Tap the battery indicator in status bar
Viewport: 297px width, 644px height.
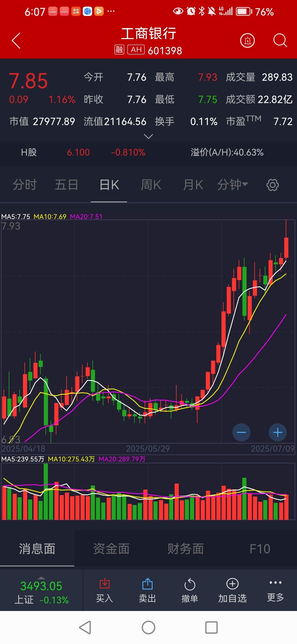point(244,12)
